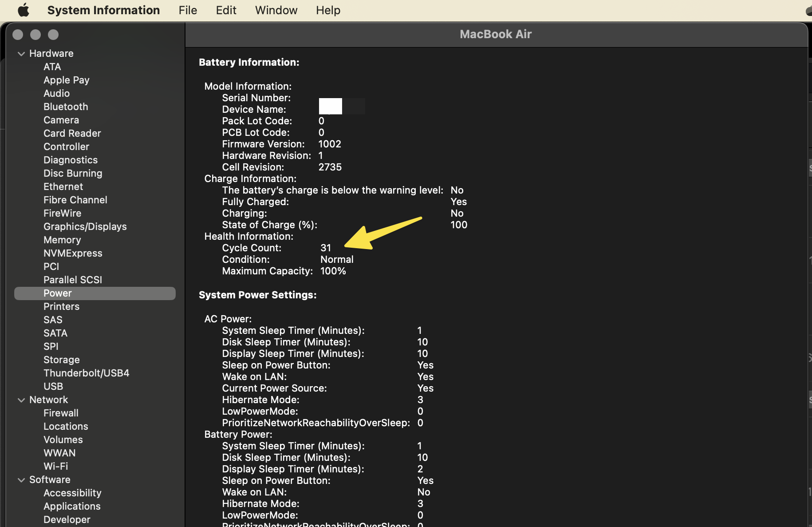Select Graphics/Displays in the sidebar
The width and height of the screenshot is (812, 527).
coord(85,226)
